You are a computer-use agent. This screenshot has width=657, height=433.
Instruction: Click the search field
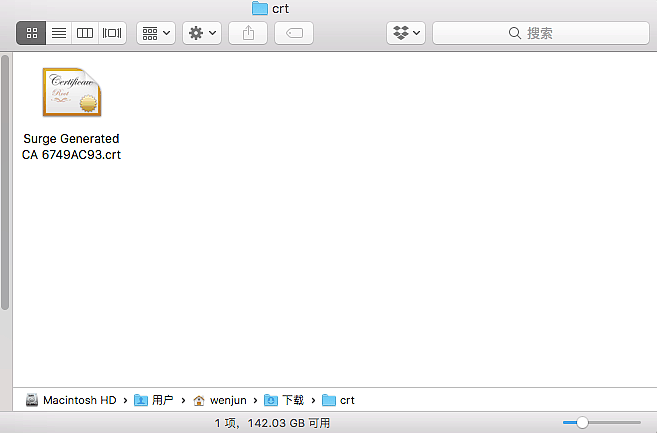[538, 33]
